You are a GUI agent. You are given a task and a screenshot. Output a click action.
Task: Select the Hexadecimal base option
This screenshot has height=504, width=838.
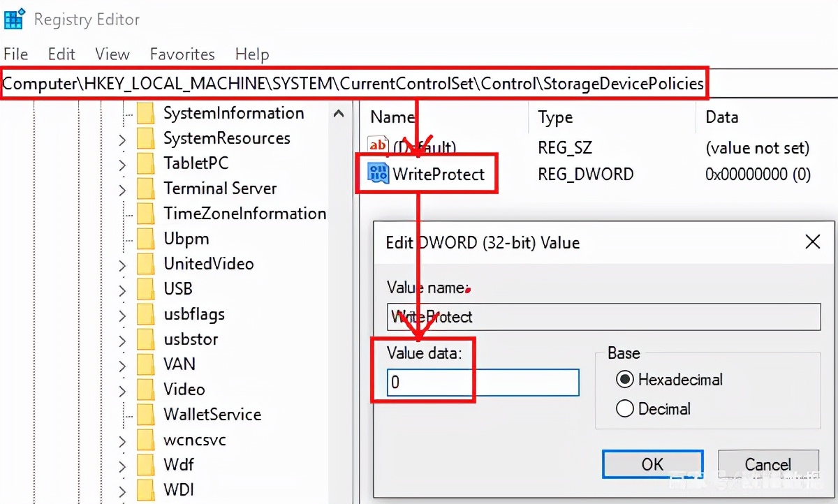[626, 380]
